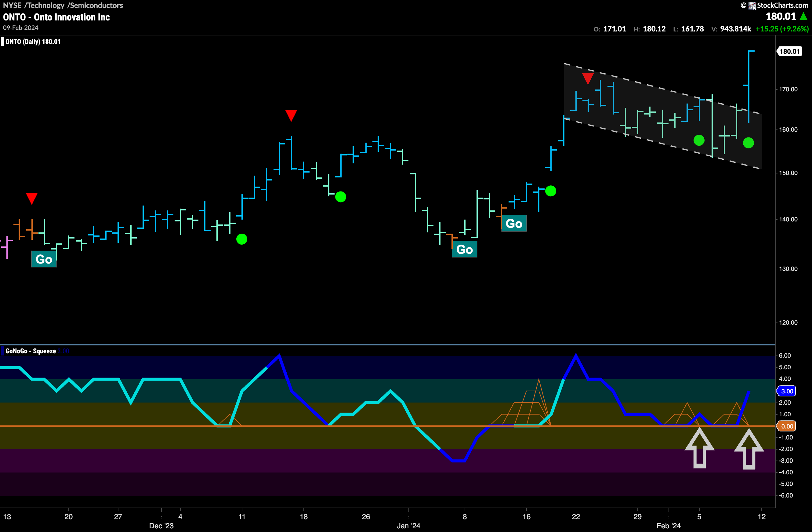Click the Go label below the January 8 low
This screenshot has height=532, width=812.
pyautogui.click(x=464, y=249)
